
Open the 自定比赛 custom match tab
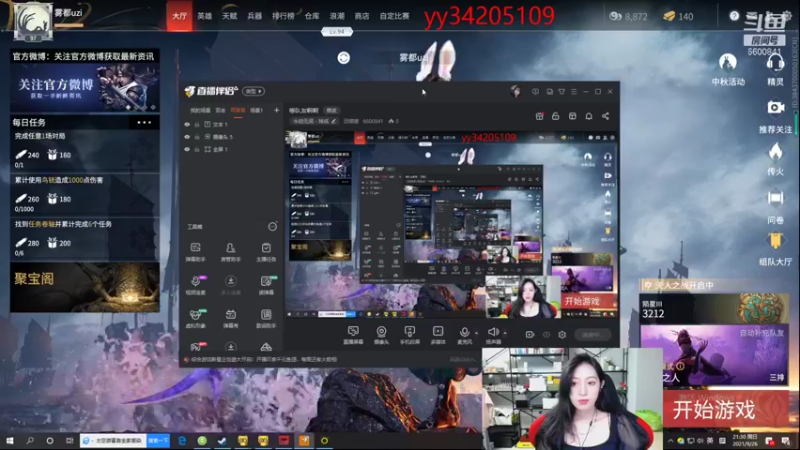[x=394, y=16]
